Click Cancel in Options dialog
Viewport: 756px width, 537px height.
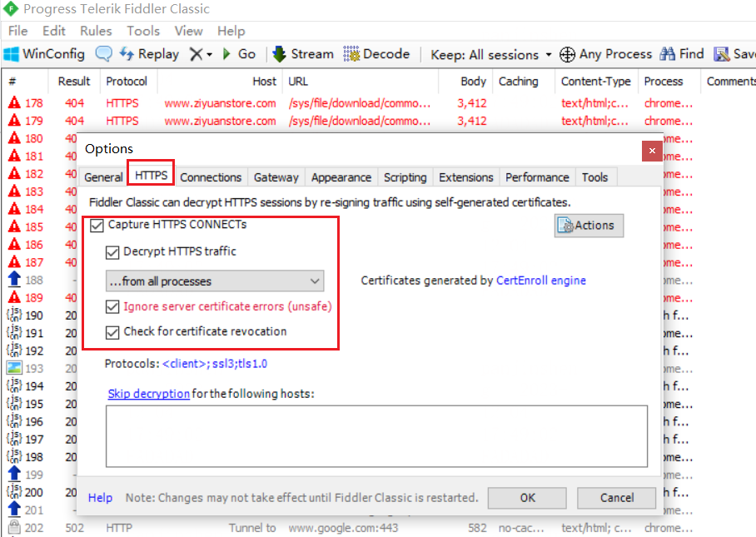click(x=617, y=498)
